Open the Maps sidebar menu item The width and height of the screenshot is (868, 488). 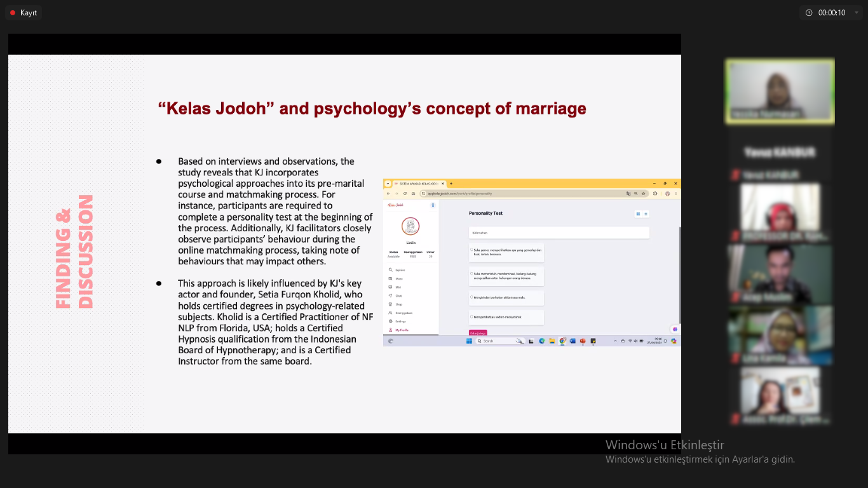[x=397, y=278]
